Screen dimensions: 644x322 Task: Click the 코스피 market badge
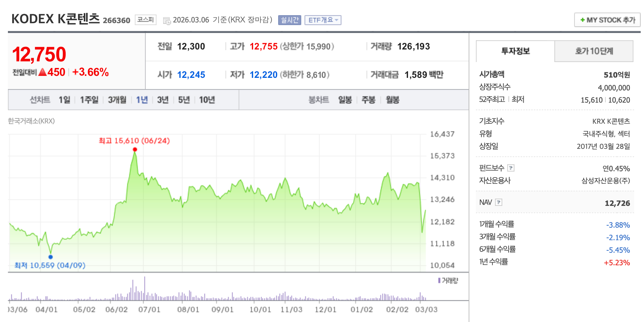coord(146,19)
